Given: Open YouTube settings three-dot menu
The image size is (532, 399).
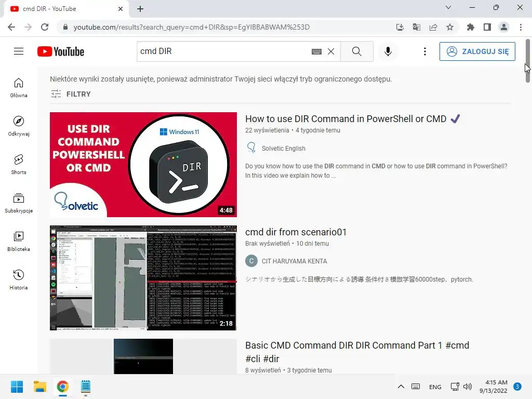Looking at the screenshot, I should (x=425, y=51).
